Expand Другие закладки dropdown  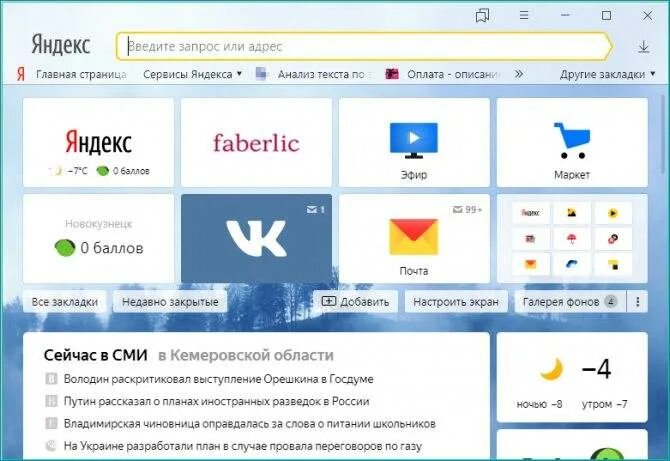pos(607,74)
